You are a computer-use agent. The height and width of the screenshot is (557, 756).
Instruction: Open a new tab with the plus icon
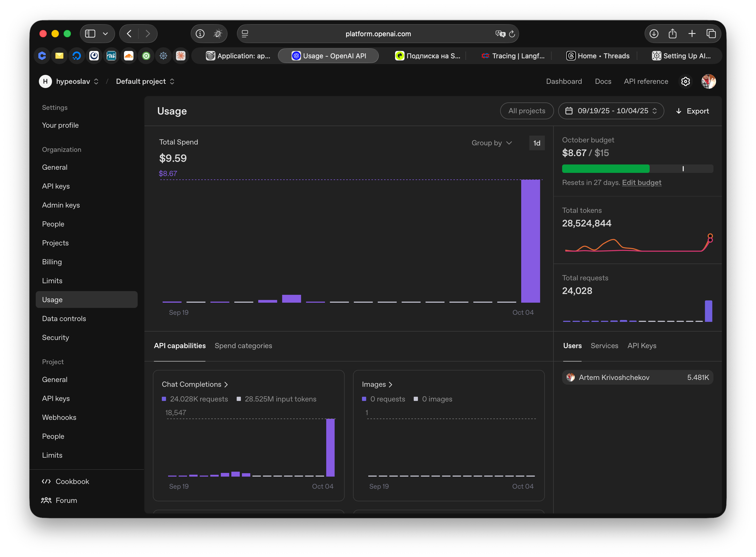(692, 34)
